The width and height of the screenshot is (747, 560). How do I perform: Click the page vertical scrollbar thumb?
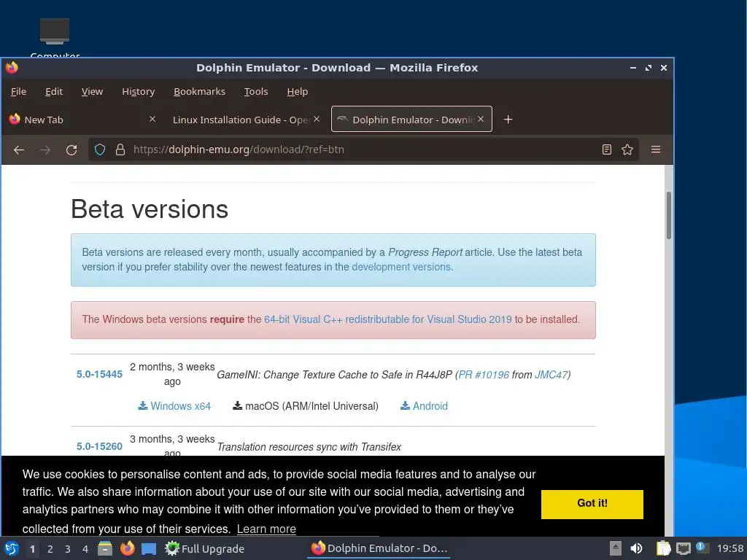pos(668,215)
